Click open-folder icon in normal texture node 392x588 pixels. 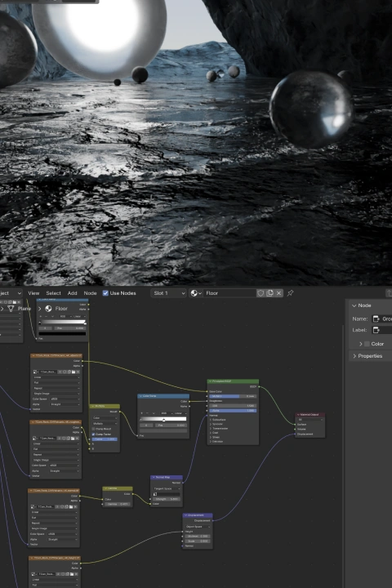[x=71, y=506]
